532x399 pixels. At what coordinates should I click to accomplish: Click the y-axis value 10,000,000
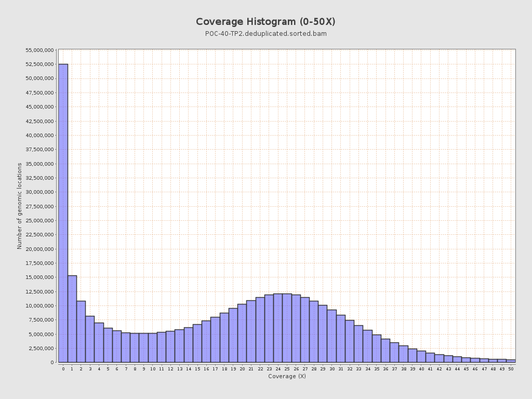[x=39, y=305]
